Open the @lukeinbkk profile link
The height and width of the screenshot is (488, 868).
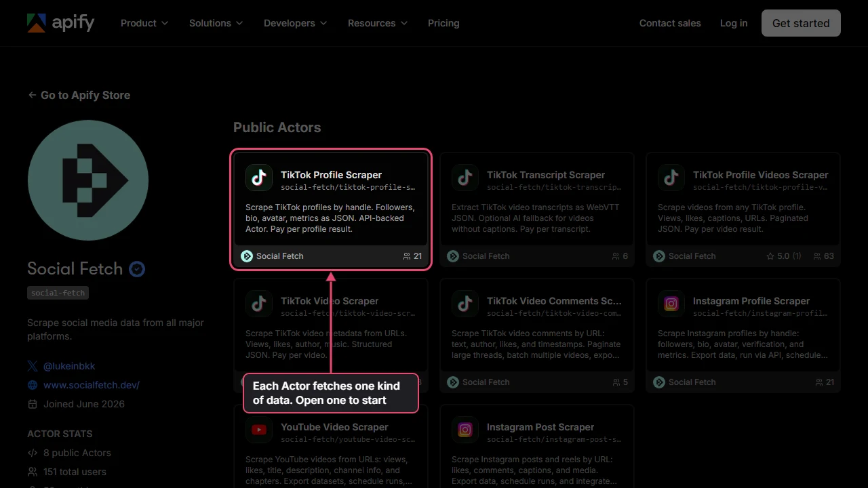pos(69,366)
